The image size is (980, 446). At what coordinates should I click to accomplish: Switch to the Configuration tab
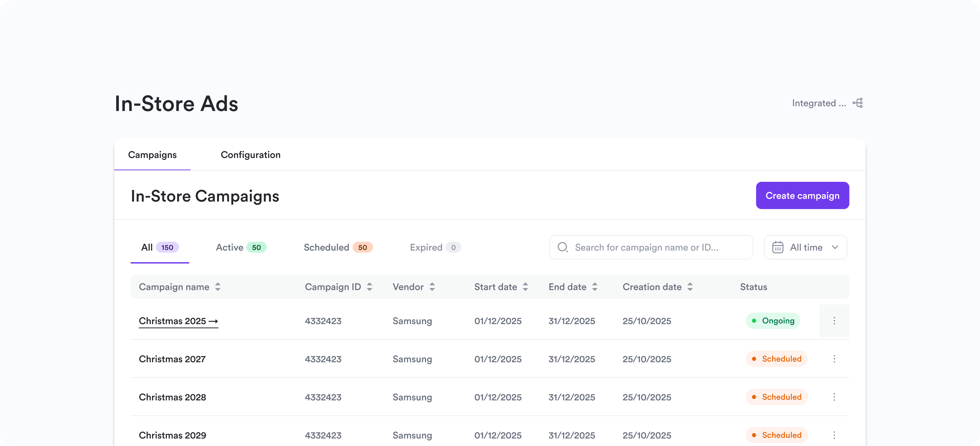[250, 155]
